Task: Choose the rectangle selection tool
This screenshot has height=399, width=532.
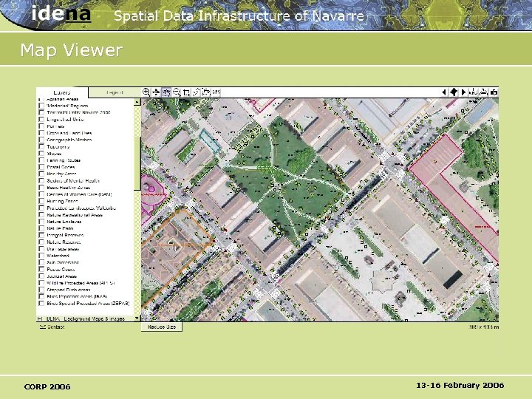Action: tap(186, 92)
